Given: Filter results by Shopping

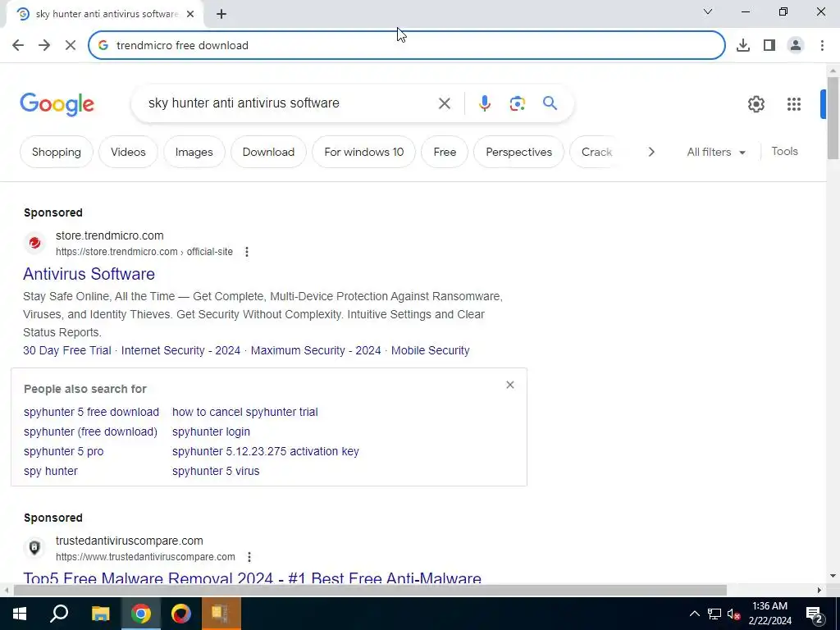Looking at the screenshot, I should tap(57, 152).
